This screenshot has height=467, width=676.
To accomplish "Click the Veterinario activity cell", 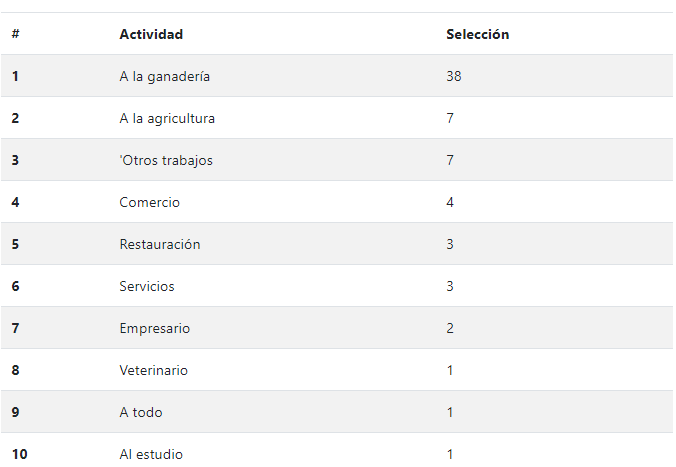I will click(153, 370).
